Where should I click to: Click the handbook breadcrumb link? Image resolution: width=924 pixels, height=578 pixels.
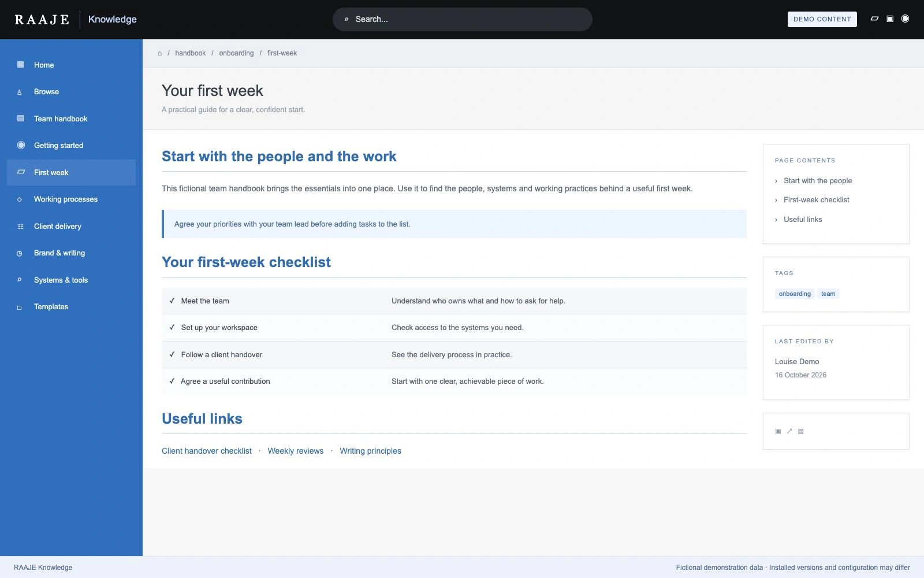click(191, 53)
